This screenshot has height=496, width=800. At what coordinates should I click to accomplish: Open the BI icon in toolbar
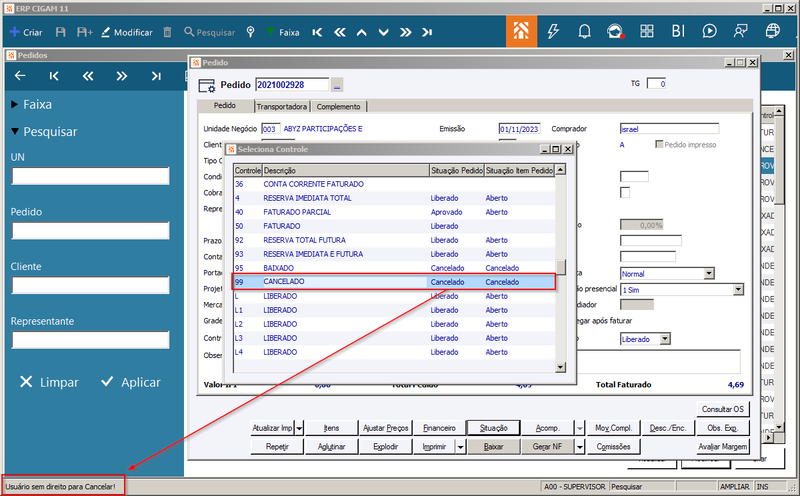click(x=678, y=32)
